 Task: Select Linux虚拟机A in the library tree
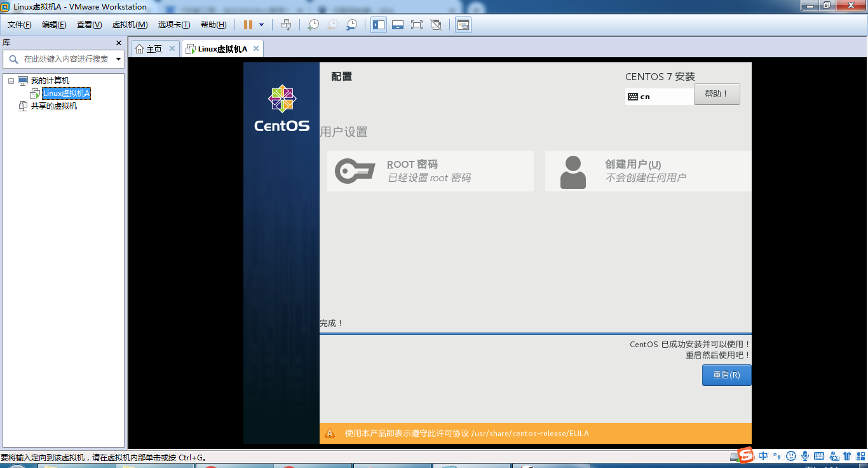67,93
